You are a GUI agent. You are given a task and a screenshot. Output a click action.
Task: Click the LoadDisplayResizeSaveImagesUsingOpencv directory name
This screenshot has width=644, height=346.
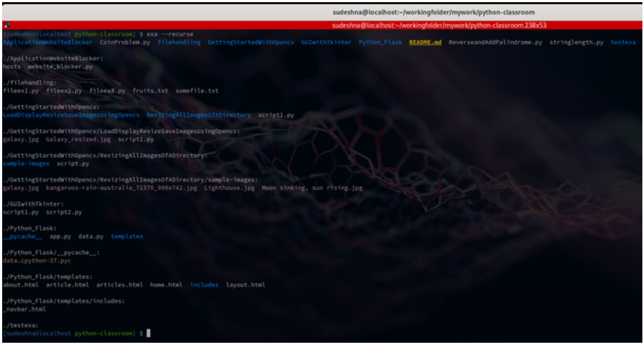[x=71, y=116]
